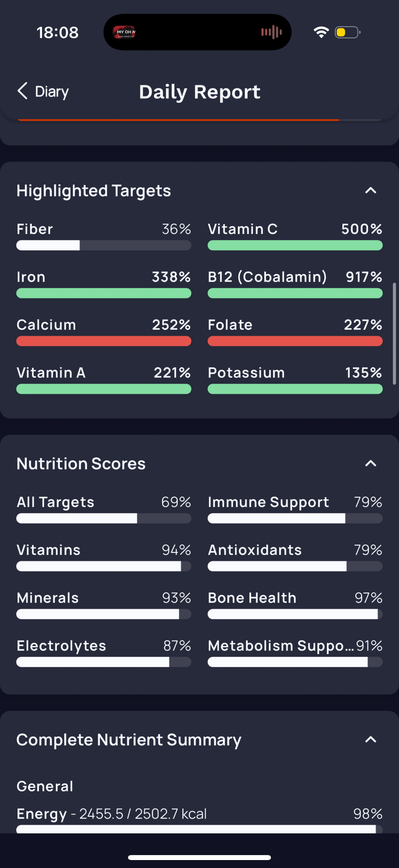The width and height of the screenshot is (399, 868).
Task: Go back to Diary
Action: (x=43, y=91)
